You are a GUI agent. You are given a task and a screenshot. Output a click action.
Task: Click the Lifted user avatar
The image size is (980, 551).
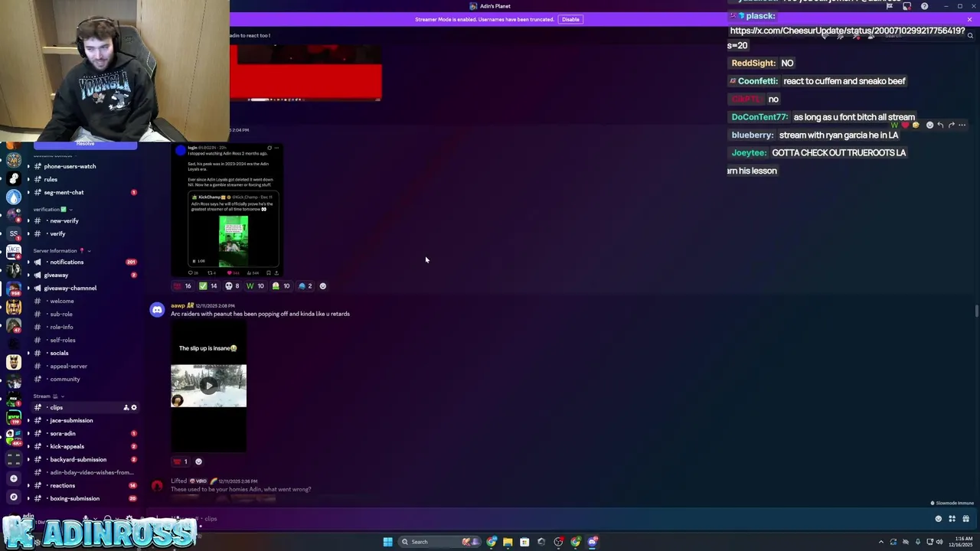point(157,486)
